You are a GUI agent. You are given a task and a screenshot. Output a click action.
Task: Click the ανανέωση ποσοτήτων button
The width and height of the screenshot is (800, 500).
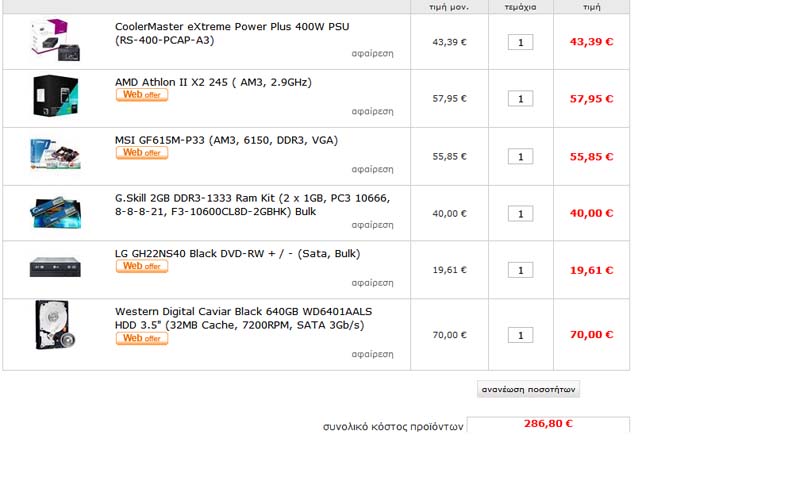(x=528, y=389)
